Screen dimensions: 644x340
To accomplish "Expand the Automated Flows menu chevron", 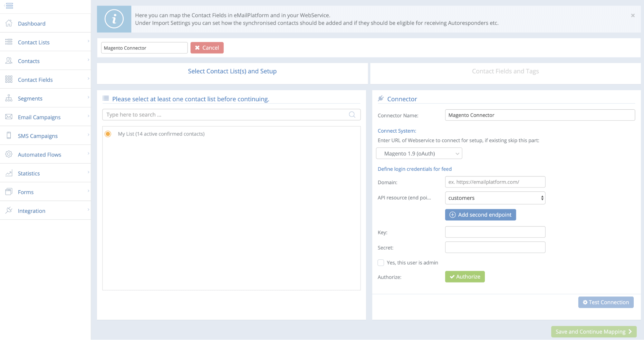I will (88, 153).
